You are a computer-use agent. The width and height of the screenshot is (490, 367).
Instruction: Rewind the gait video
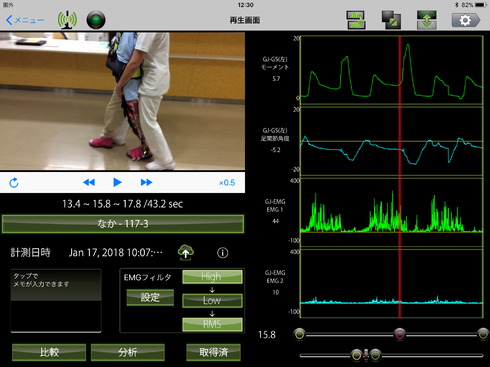(x=89, y=182)
